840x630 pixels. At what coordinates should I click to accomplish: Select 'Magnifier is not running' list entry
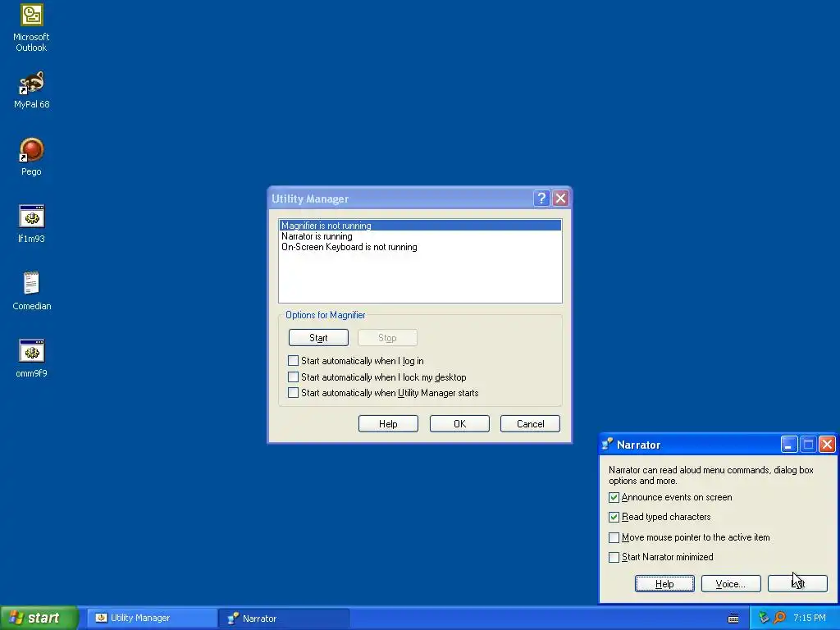pos(420,226)
